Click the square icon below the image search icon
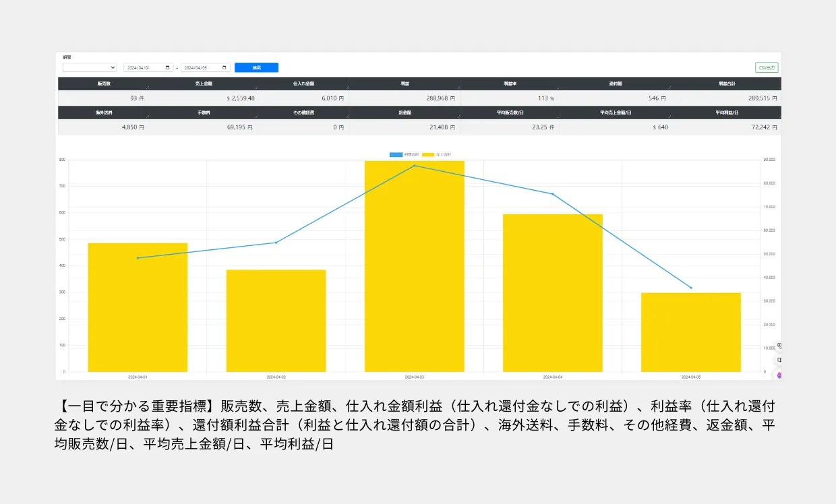Viewport: 836px width, 504px height. [779, 360]
